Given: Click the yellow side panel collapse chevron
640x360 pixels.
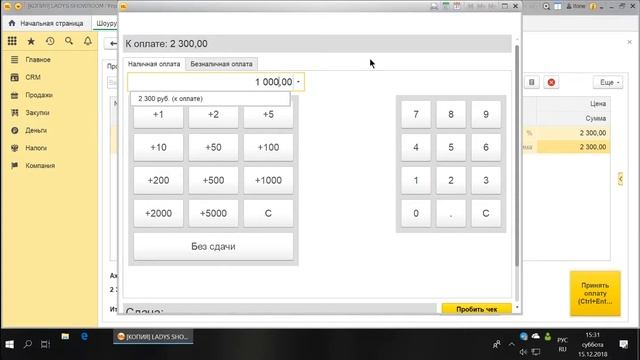Looking at the screenshot, I should (x=620, y=179).
